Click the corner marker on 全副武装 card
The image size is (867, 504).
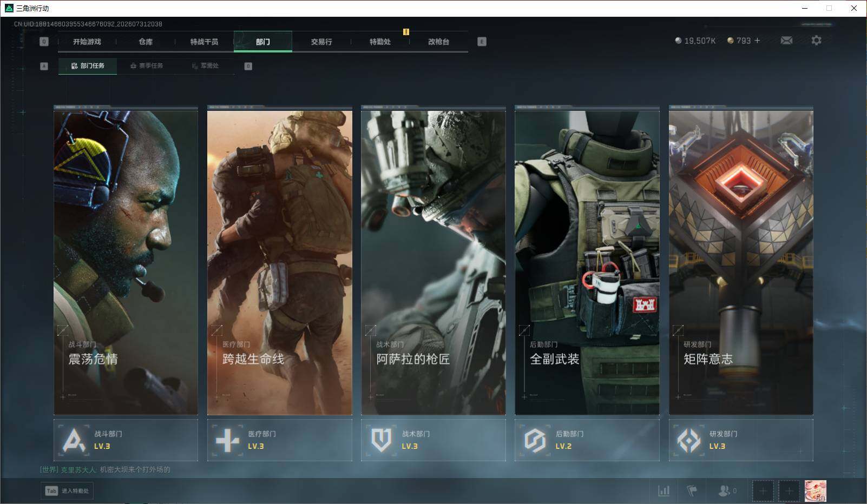pos(524,330)
